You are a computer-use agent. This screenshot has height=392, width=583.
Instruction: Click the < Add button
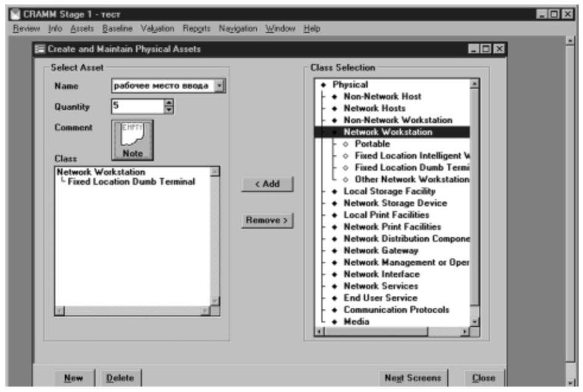tap(267, 184)
